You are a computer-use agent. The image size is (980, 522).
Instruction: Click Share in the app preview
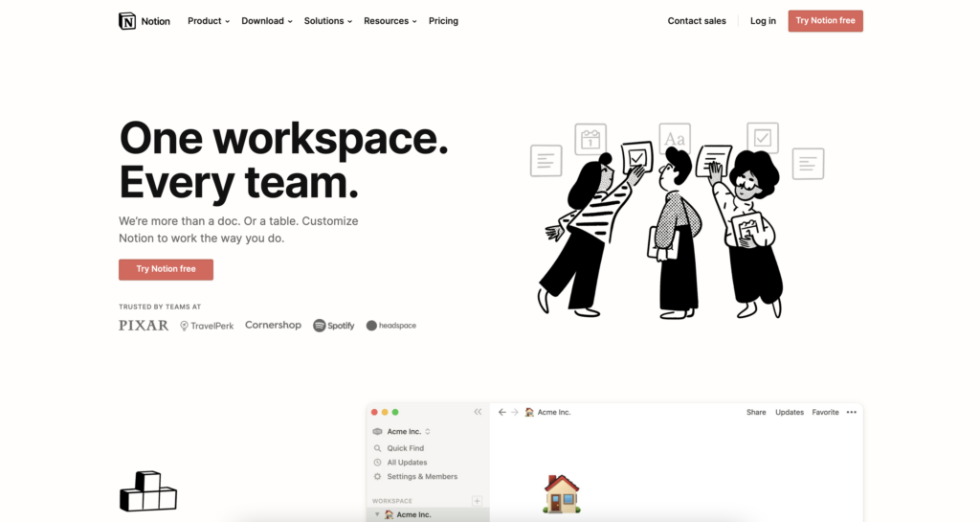coord(756,412)
